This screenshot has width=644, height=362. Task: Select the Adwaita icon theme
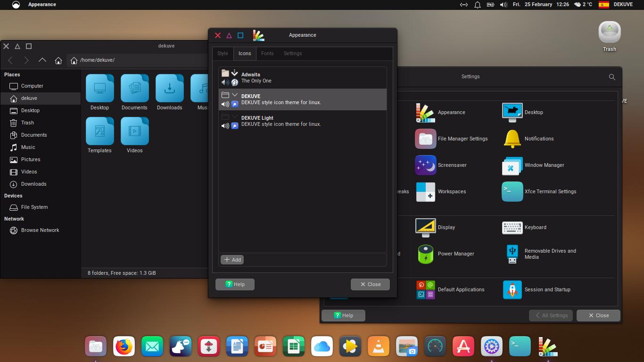[303, 78]
